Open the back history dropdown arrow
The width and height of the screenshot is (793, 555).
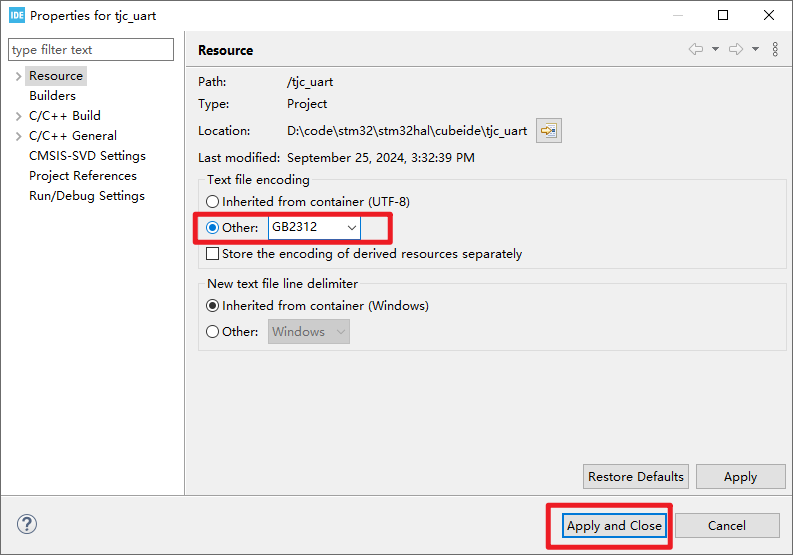715,50
